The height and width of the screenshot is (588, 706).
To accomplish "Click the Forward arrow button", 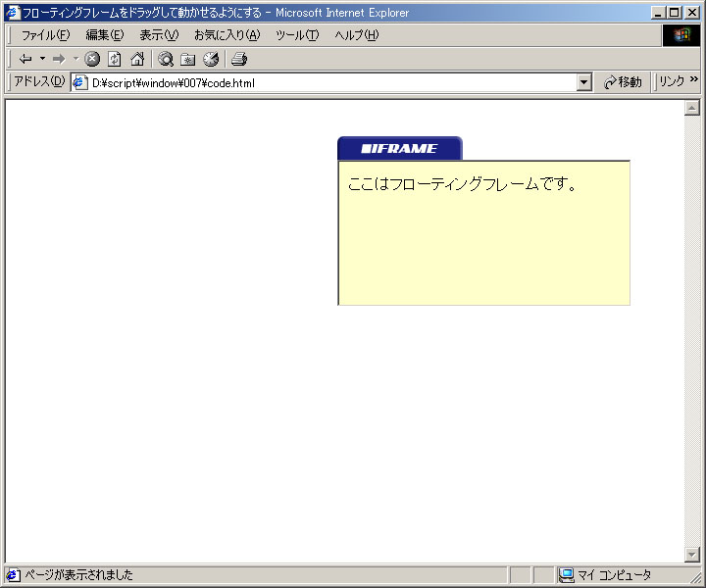I will click(x=59, y=59).
